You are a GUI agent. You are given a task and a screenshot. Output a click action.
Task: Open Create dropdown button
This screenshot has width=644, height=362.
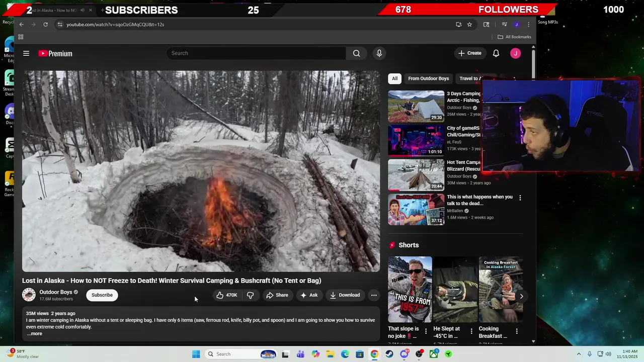pyautogui.click(x=469, y=53)
